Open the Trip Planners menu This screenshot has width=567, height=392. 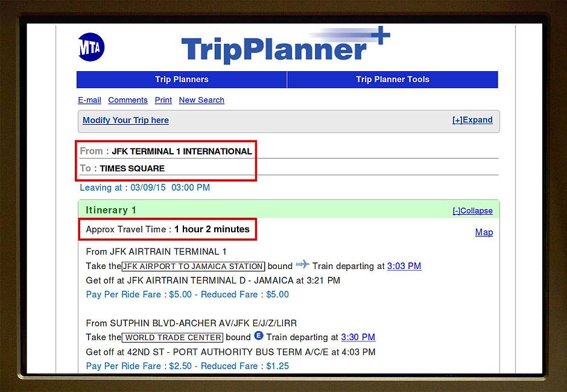(x=182, y=80)
